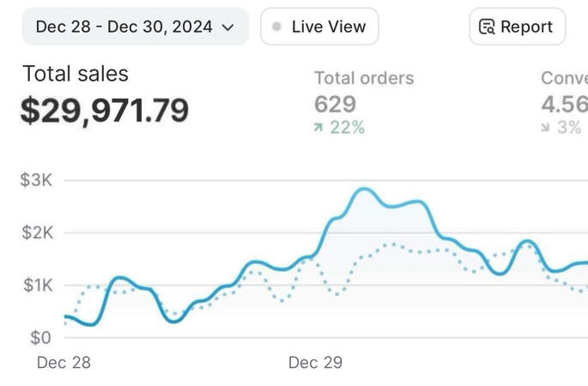Image resolution: width=588 pixels, height=386 pixels.
Task: Select the Total sales heading
Action: tap(76, 74)
